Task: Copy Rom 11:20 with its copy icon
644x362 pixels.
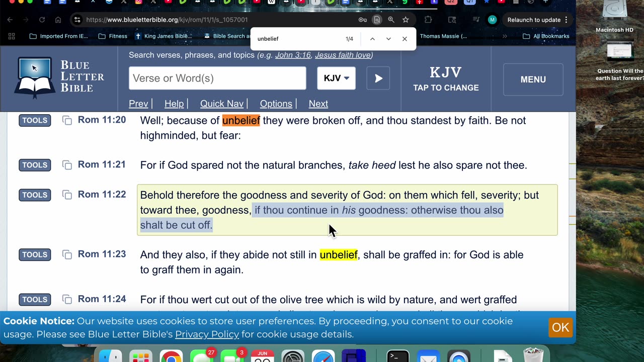Action: [67, 120]
